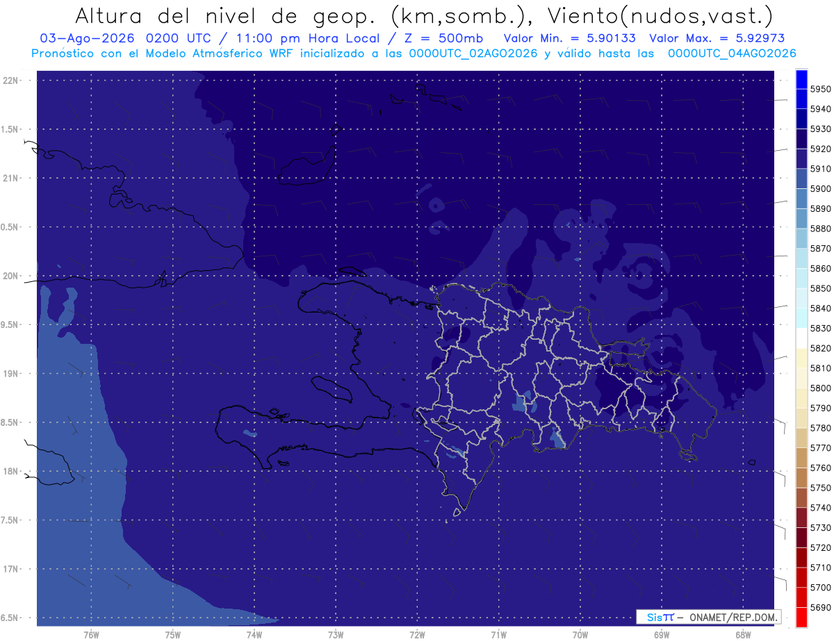Click the dark maroon swatch between 5720 and 5730
Screen dimensions: 834x644
[801, 538]
